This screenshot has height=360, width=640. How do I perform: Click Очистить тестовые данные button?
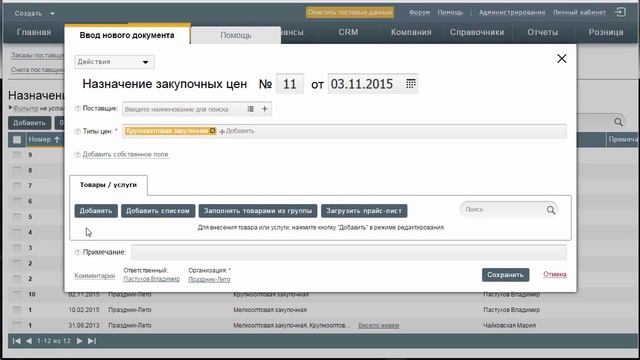[x=350, y=12]
